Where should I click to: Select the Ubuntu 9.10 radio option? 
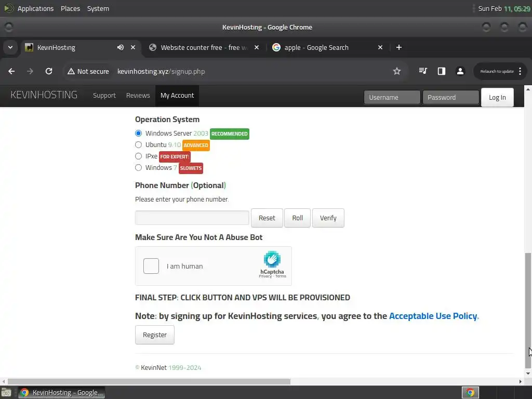[x=138, y=145]
